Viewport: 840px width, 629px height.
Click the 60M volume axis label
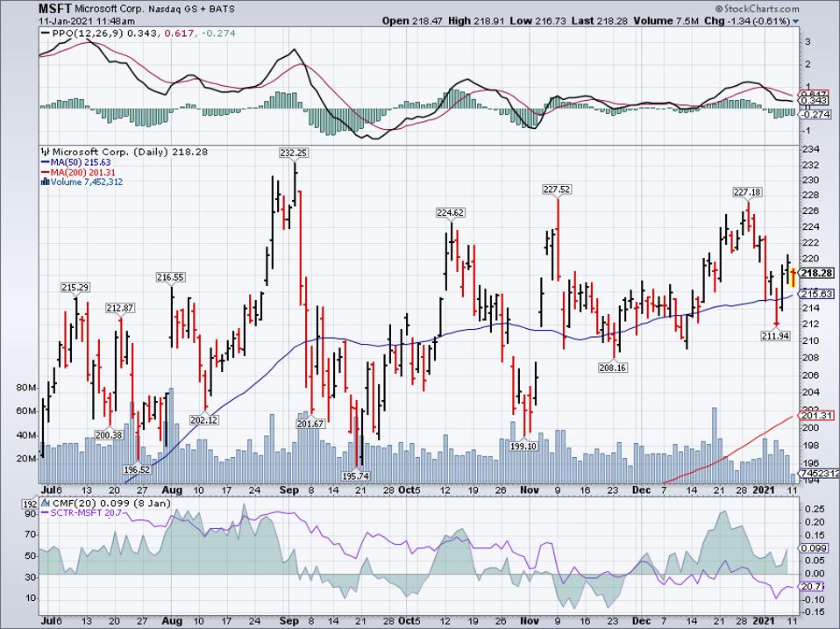(26, 411)
